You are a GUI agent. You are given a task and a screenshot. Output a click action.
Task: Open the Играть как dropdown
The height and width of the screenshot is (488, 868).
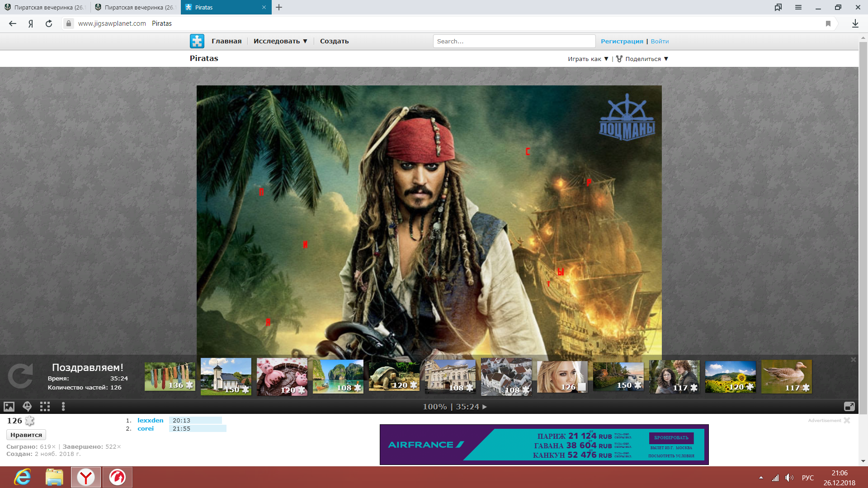[588, 59]
